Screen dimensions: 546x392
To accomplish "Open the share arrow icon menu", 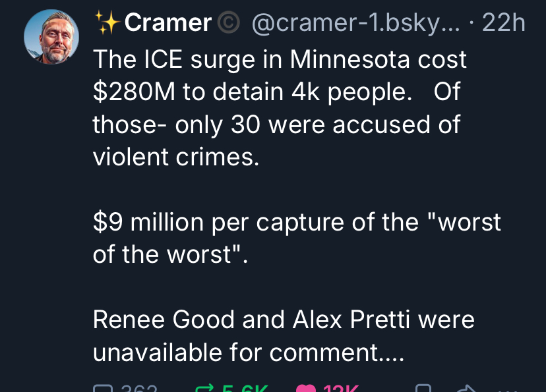I will tap(468, 389).
